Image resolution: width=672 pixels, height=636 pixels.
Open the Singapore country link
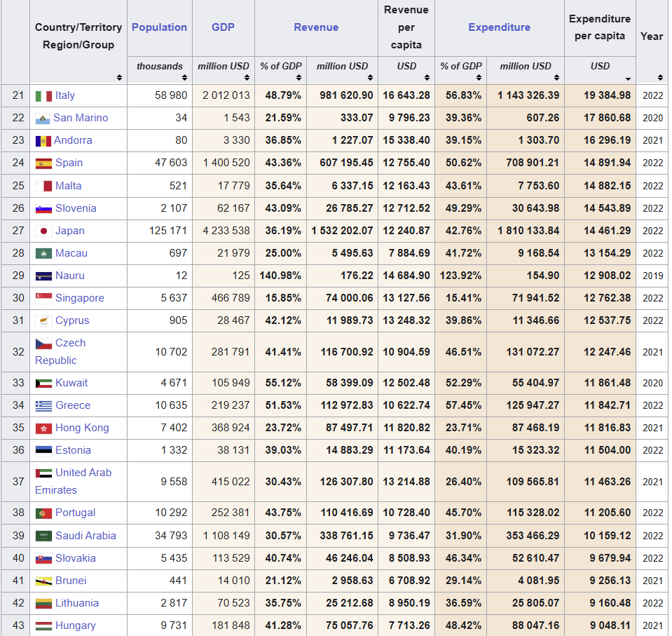80,298
